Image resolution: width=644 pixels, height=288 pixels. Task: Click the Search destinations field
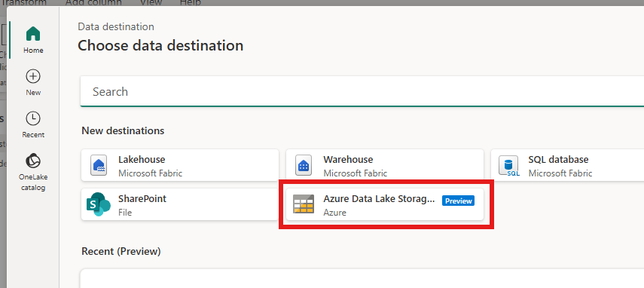(362, 91)
